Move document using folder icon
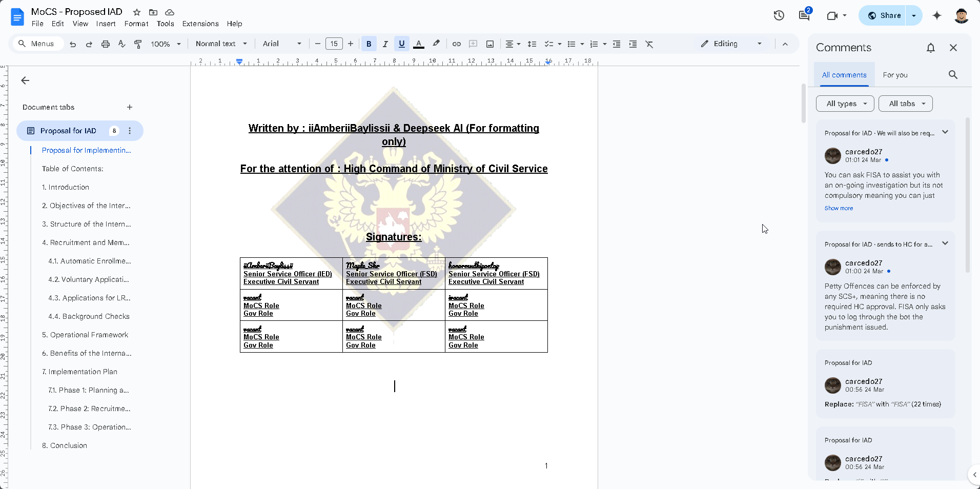 pyautogui.click(x=153, y=12)
